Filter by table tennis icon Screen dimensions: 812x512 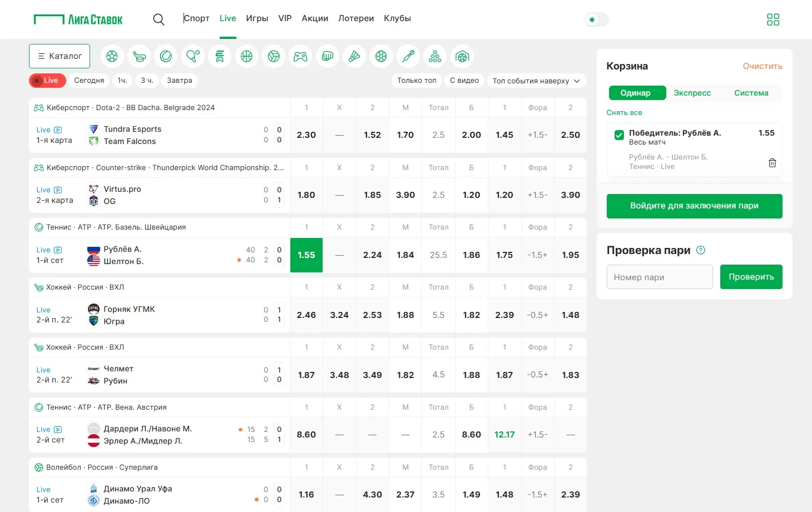[193, 56]
